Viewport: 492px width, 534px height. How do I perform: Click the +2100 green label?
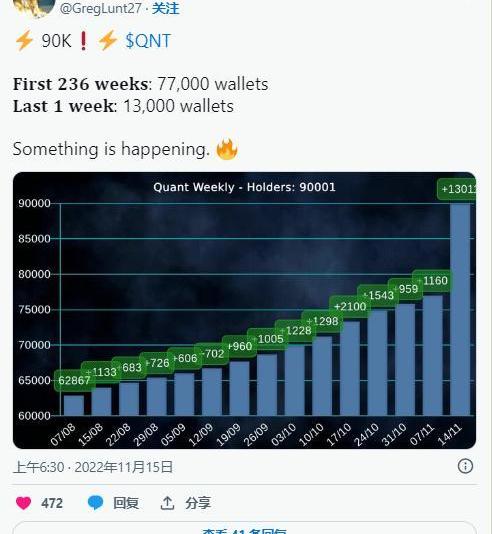(350, 306)
